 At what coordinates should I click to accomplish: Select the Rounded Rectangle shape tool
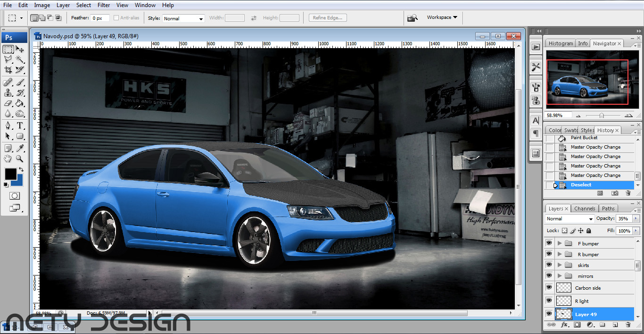tap(20, 136)
